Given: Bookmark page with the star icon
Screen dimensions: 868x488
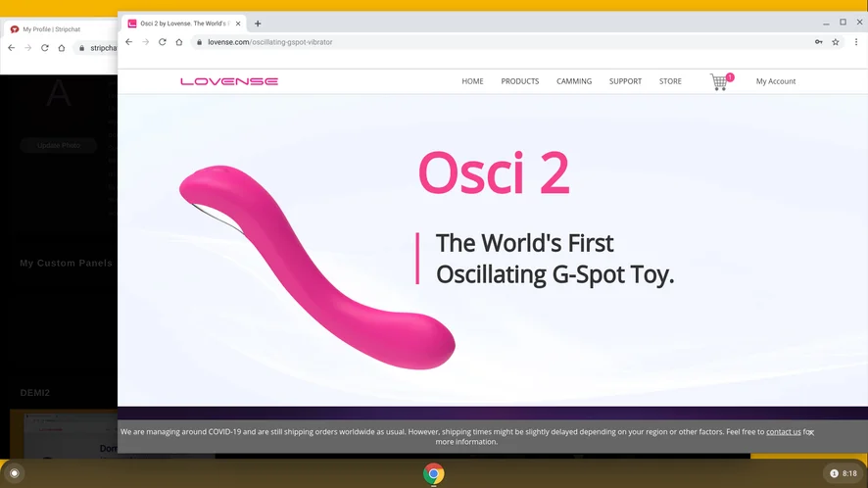Looking at the screenshot, I should point(836,42).
